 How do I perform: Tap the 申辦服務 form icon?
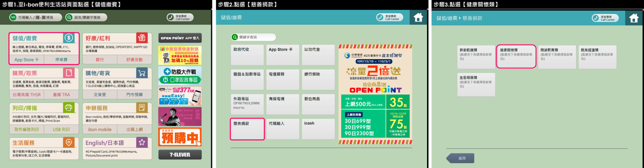pyautogui.click(x=142, y=108)
